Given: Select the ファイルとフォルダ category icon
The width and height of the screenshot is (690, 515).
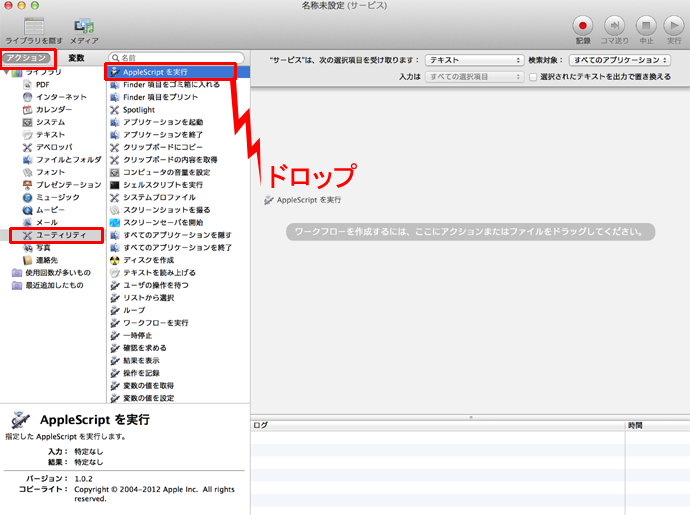Looking at the screenshot, I should 27,159.
